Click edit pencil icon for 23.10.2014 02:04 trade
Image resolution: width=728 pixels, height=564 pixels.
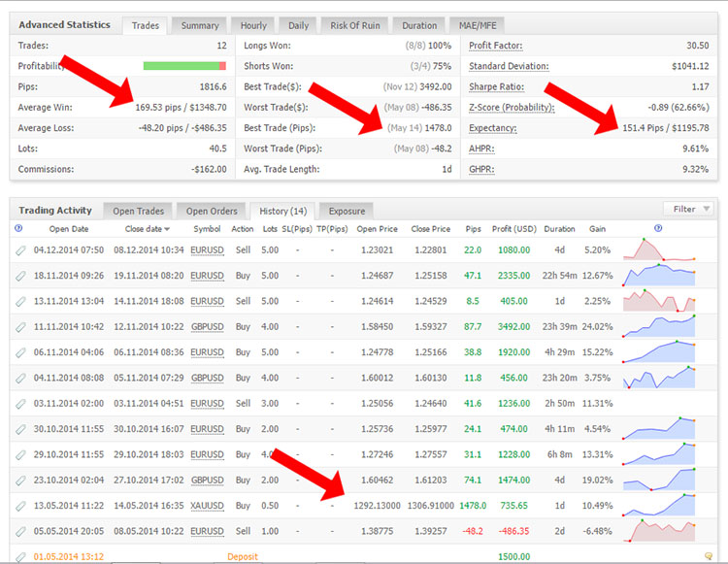point(20,481)
